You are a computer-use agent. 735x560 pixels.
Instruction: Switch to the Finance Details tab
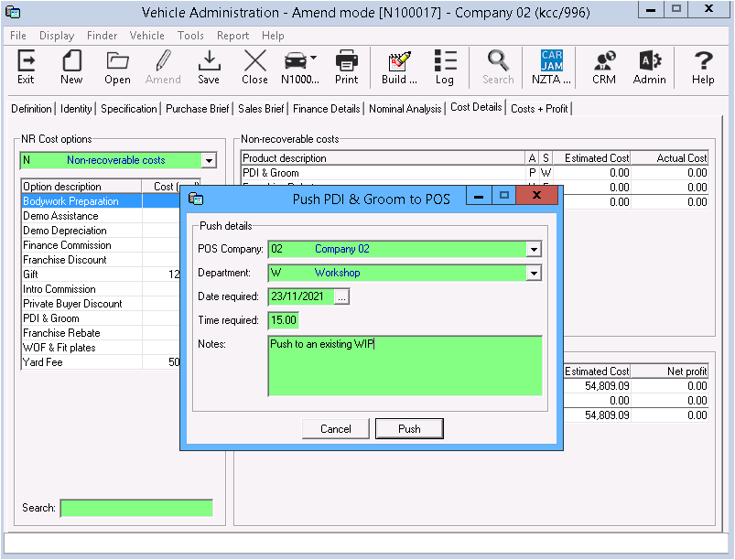pyautogui.click(x=326, y=108)
